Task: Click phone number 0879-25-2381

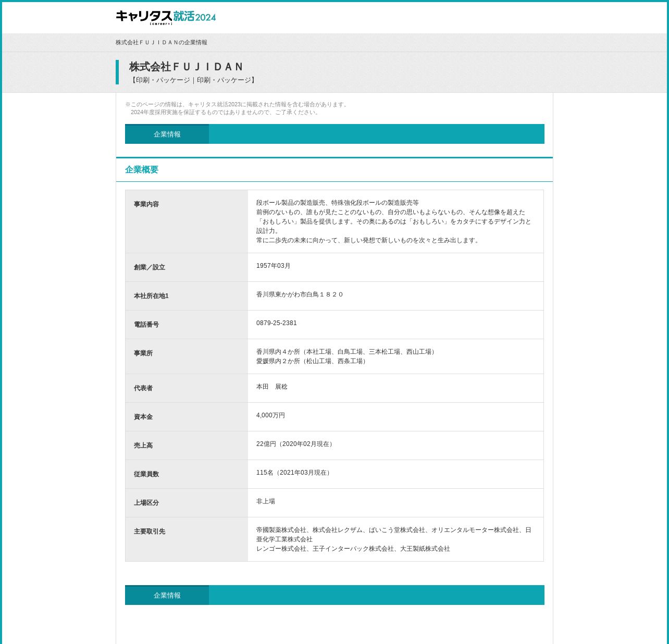Action: [277, 323]
